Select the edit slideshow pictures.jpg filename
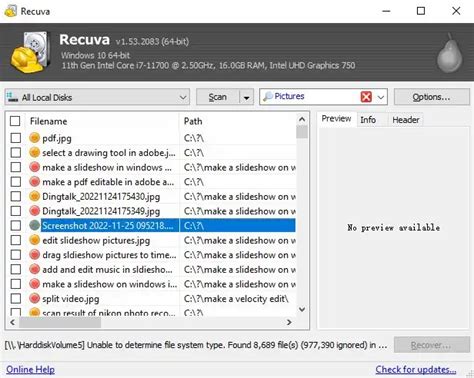This screenshot has height=378, width=474. (x=96, y=240)
